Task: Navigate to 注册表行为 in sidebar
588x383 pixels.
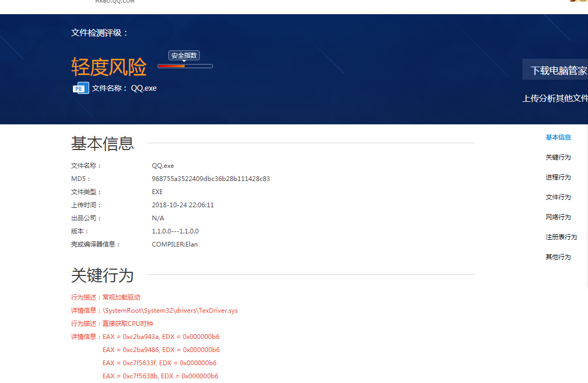Action: coord(561,237)
